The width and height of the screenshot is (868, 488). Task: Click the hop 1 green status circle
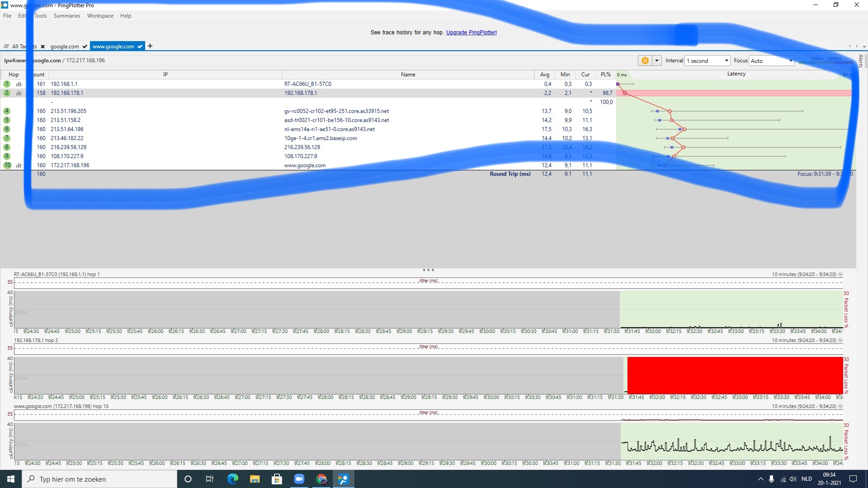(x=7, y=84)
